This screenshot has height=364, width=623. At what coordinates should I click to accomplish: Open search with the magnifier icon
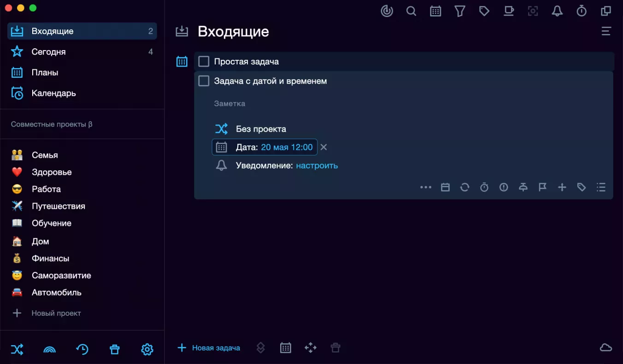411,11
